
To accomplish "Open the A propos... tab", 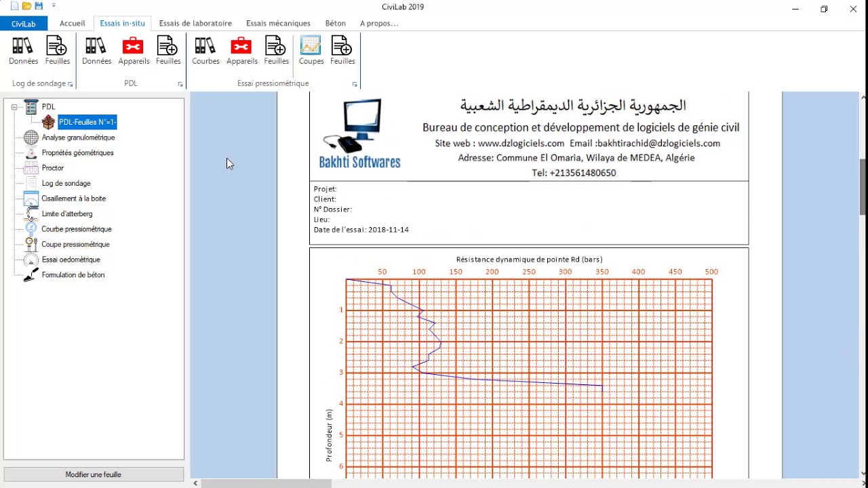I will click(379, 23).
